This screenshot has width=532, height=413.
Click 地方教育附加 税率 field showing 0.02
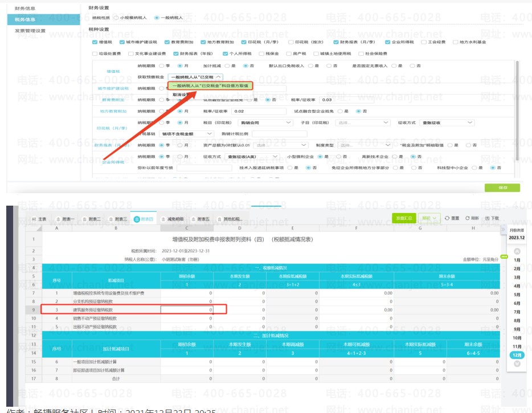tap(259, 111)
